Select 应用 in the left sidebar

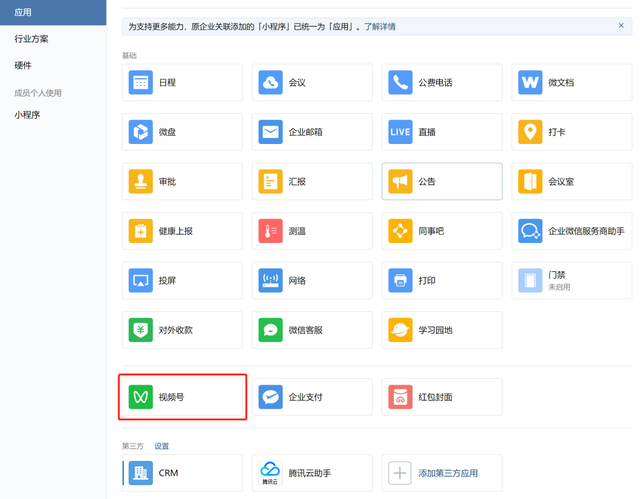(53, 12)
